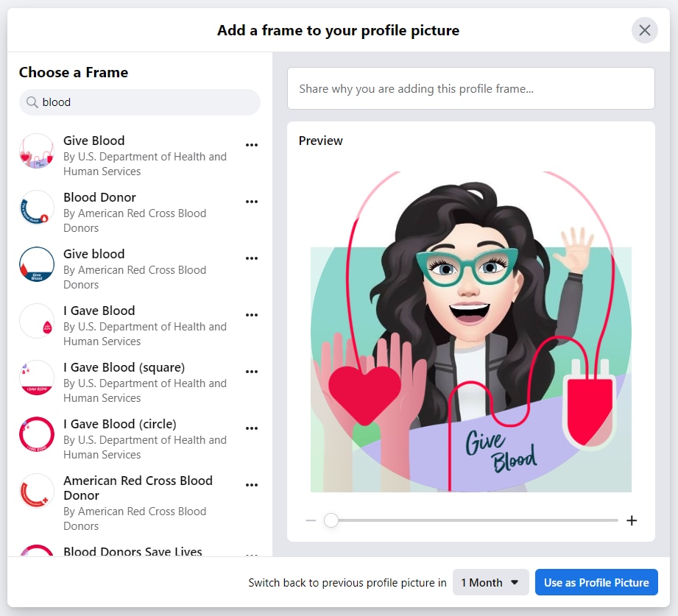Open more options for I Gave Blood frame
Screen dimensions: 678x616
click(x=252, y=315)
